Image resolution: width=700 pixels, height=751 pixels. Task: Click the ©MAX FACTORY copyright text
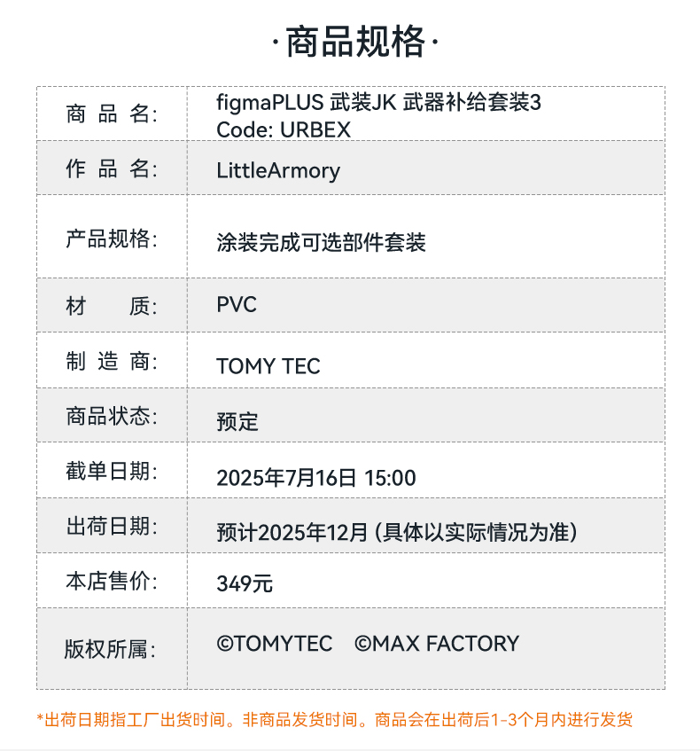(x=437, y=644)
